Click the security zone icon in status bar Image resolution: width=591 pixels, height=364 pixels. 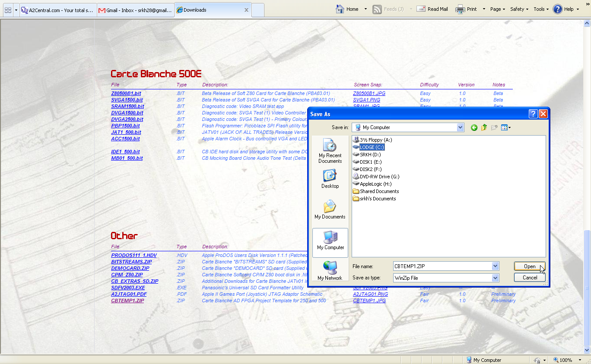point(537,360)
